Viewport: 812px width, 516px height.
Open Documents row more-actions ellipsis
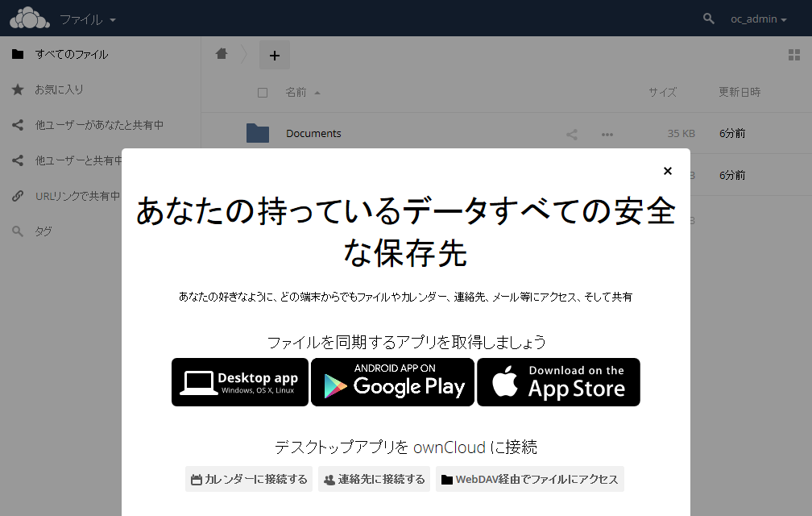click(x=607, y=135)
